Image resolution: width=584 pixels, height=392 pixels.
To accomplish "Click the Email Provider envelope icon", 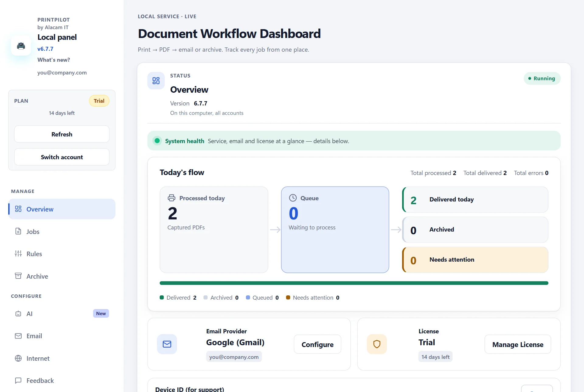I will pyautogui.click(x=167, y=344).
